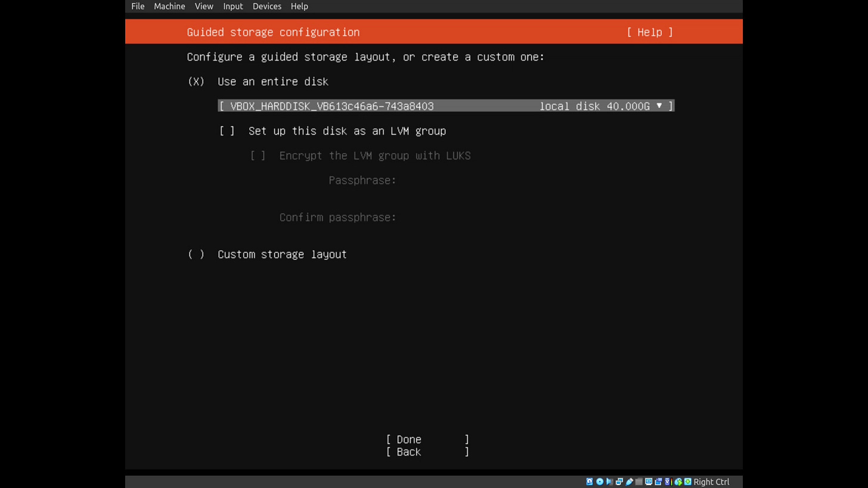The width and height of the screenshot is (868, 488).
Task: Click the hard disk activity status icon
Action: click(x=590, y=481)
